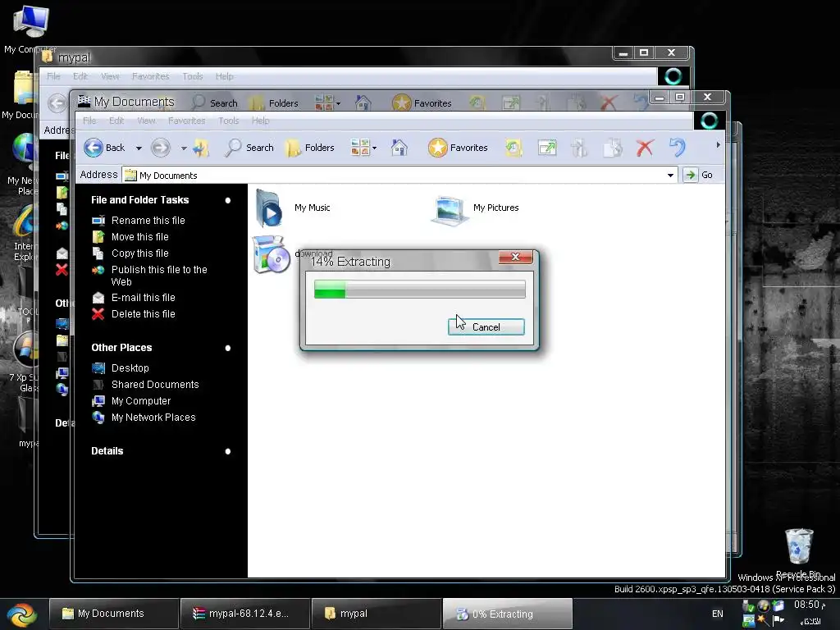Open My Network Places in Other Places

point(153,418)
